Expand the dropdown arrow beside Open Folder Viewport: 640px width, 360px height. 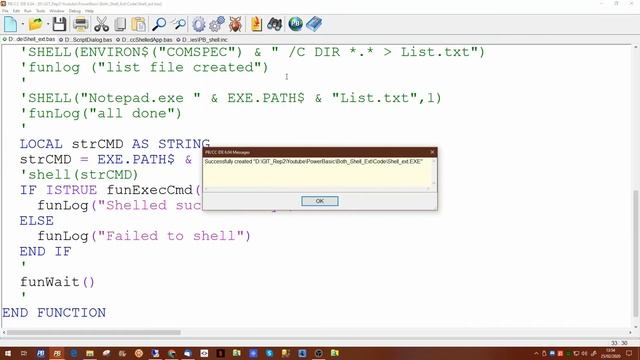[x=48, y=24]
